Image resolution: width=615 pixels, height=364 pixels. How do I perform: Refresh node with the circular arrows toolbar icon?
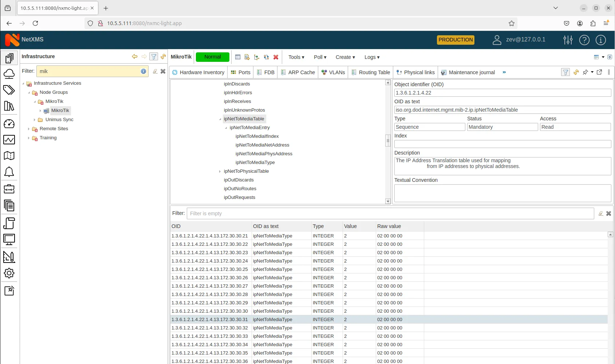coord(266,57)
